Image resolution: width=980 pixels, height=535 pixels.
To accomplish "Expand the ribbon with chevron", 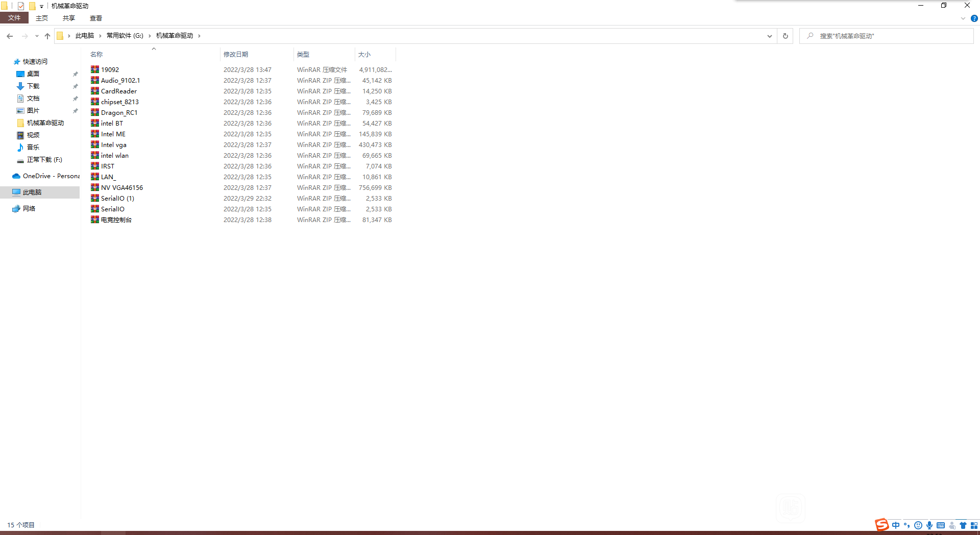I will click(x=963, y=18).
